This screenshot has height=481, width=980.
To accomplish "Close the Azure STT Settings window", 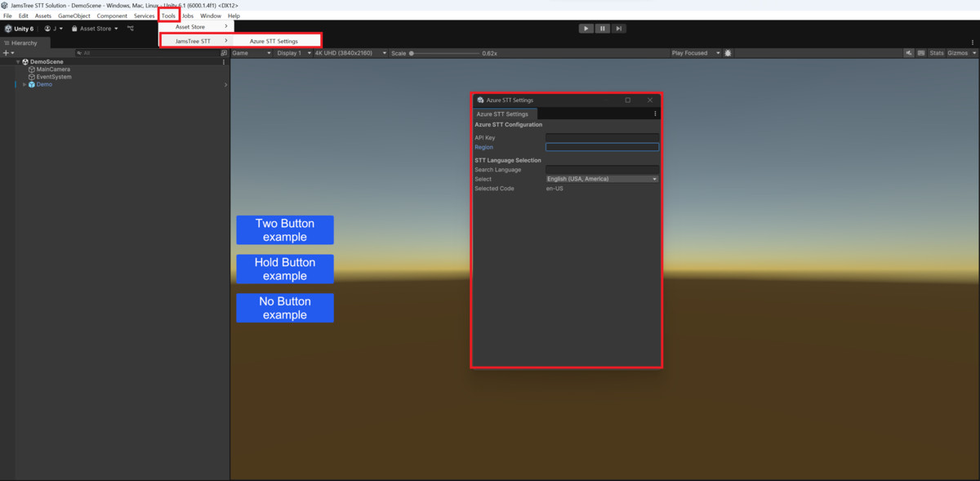I will tap(650, 100).
